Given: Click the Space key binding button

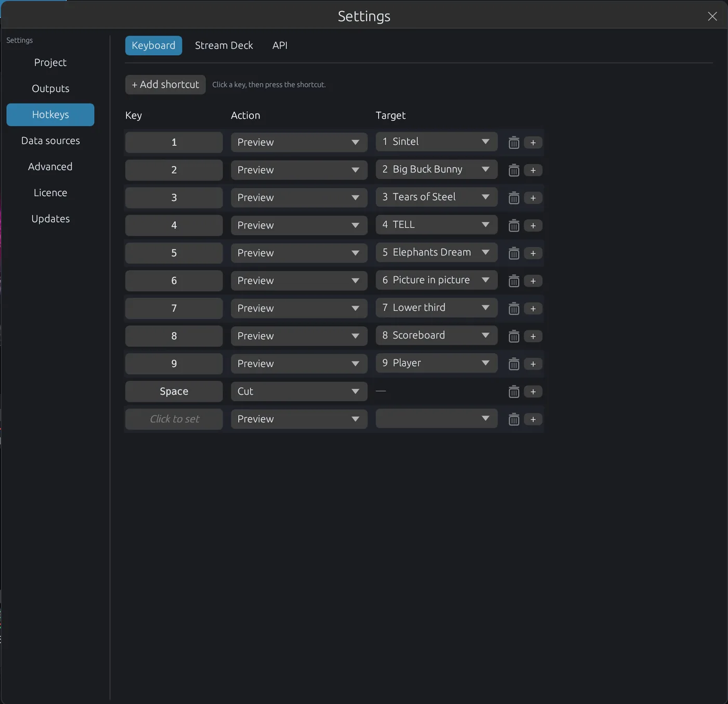Looking at the screenshot, I should tap(174, 391).
